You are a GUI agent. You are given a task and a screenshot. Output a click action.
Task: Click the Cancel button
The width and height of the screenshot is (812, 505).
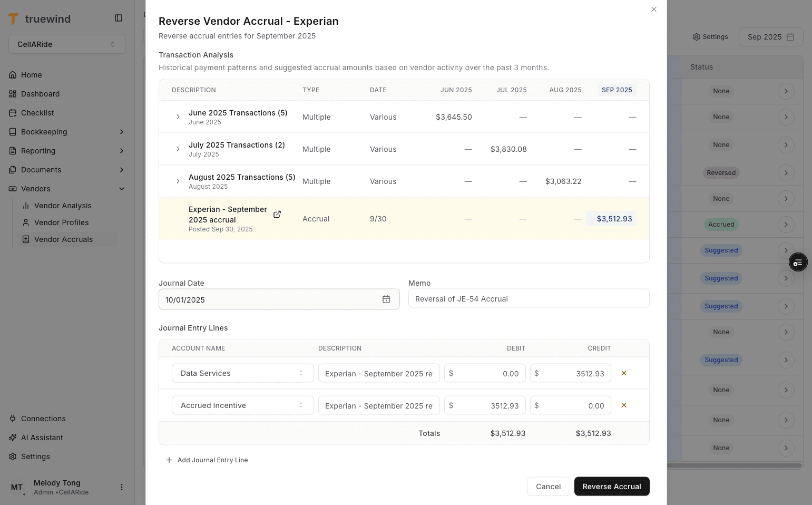point(548,487)
